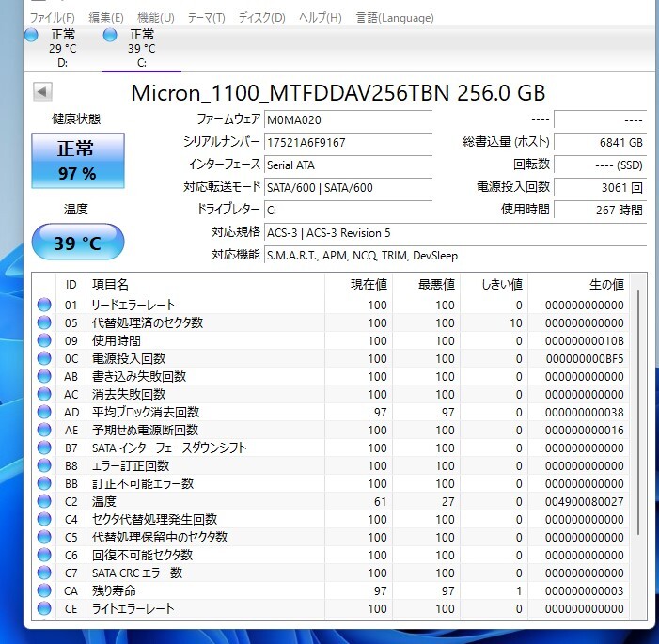Open the 言語(Language) menu
The width and height of the screenshot is (659, 644).
pyautogui.click(x=395, y=18)
